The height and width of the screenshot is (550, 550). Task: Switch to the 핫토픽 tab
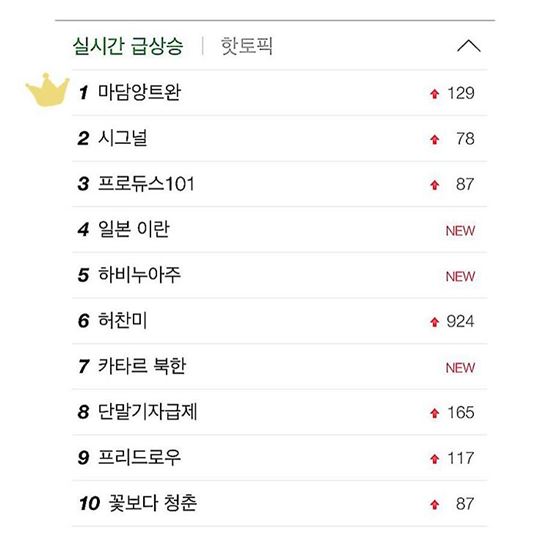tap(246, 46)
